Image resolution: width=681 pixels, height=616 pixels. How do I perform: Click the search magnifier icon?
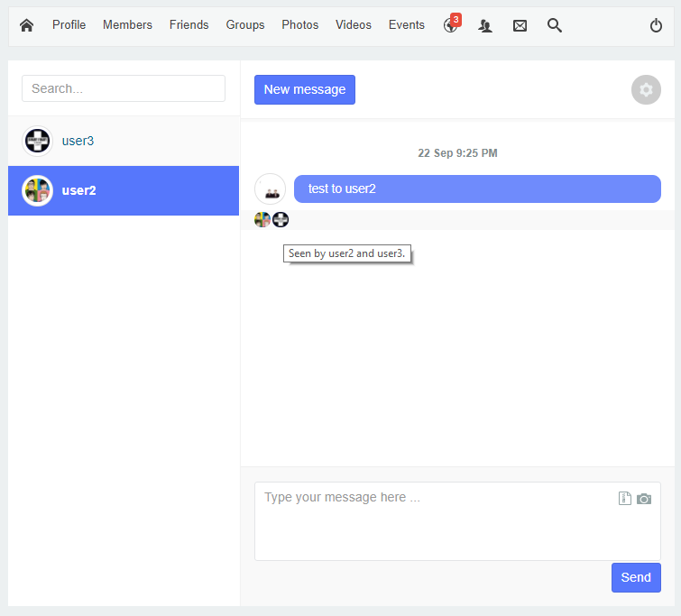pyautogui.click(x=555, y=26)
